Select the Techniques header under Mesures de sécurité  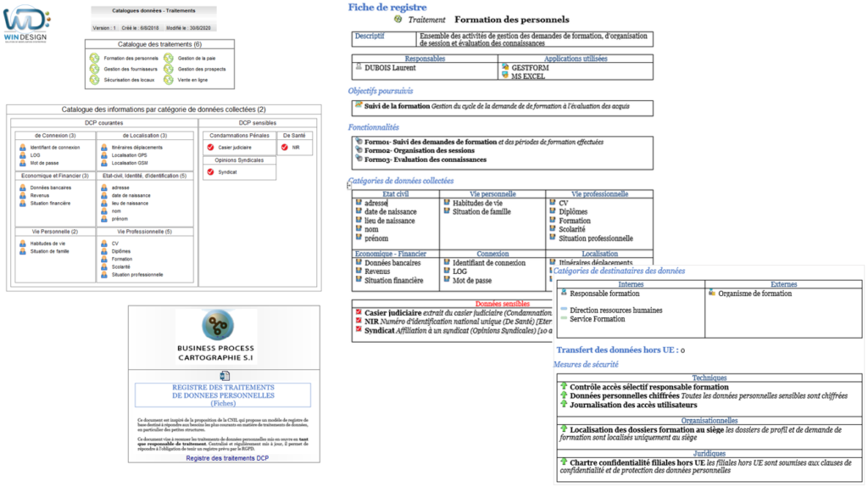click(709, 378)
